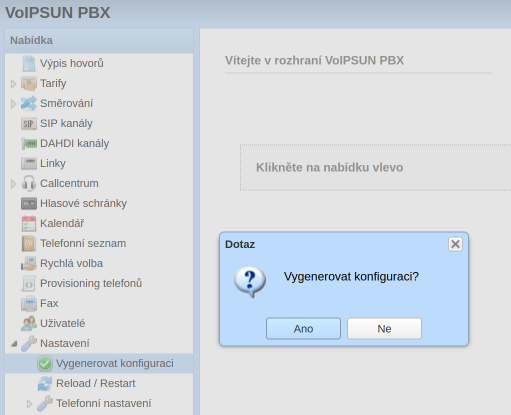Click the Provisioning telefonů script icon
The image size is (511, 415).
[29, 283]
